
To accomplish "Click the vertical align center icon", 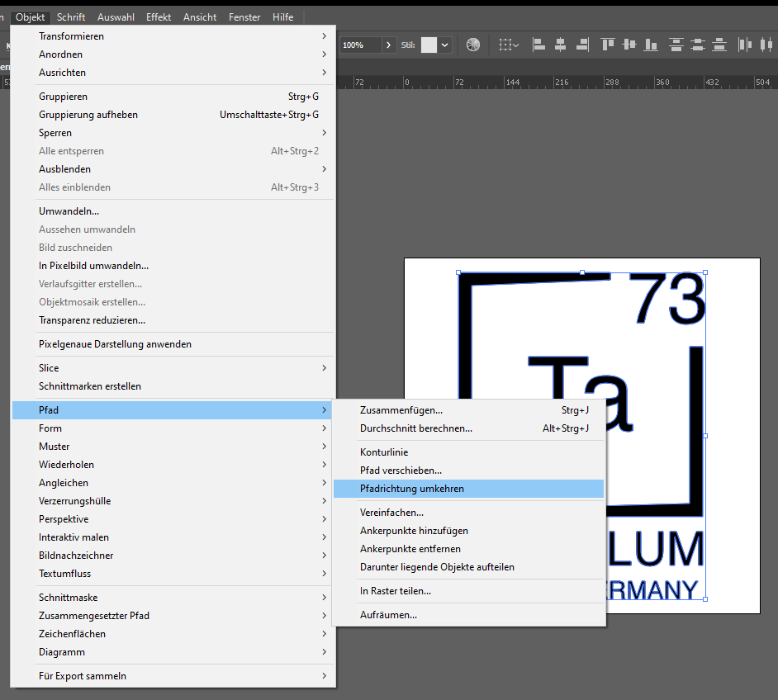I will [x=629, y=45].
